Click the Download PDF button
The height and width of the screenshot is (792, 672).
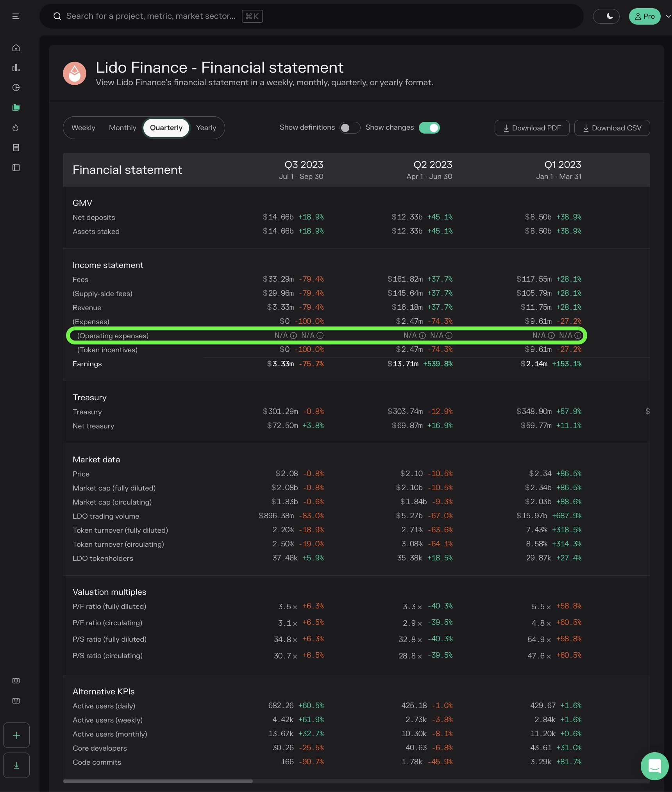(x=532, y=128)
